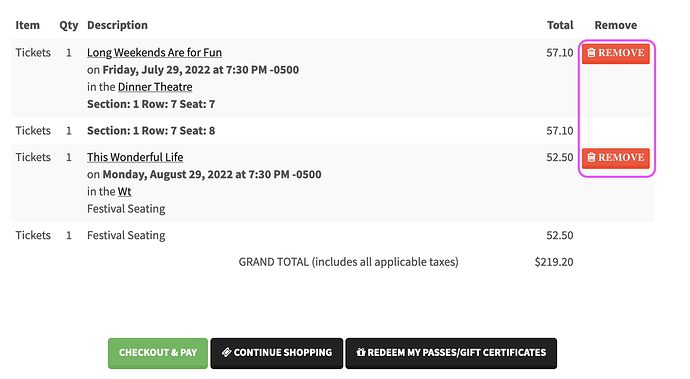Screen dimensions: 690x379
Task: Open Redeem My Passes/Gift Certificates
Action: 451,353
